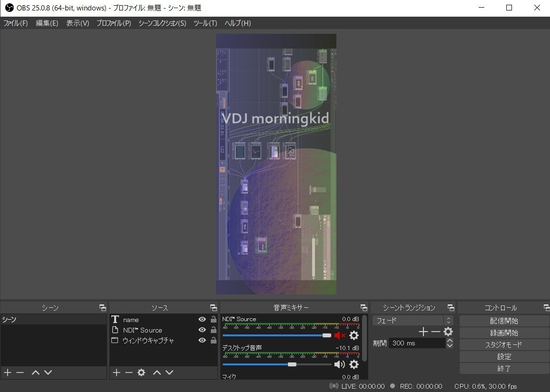The width and height of the screenshot is (550, 392).
Task: Open the 編集(E) menu
Action: point(47,23)
